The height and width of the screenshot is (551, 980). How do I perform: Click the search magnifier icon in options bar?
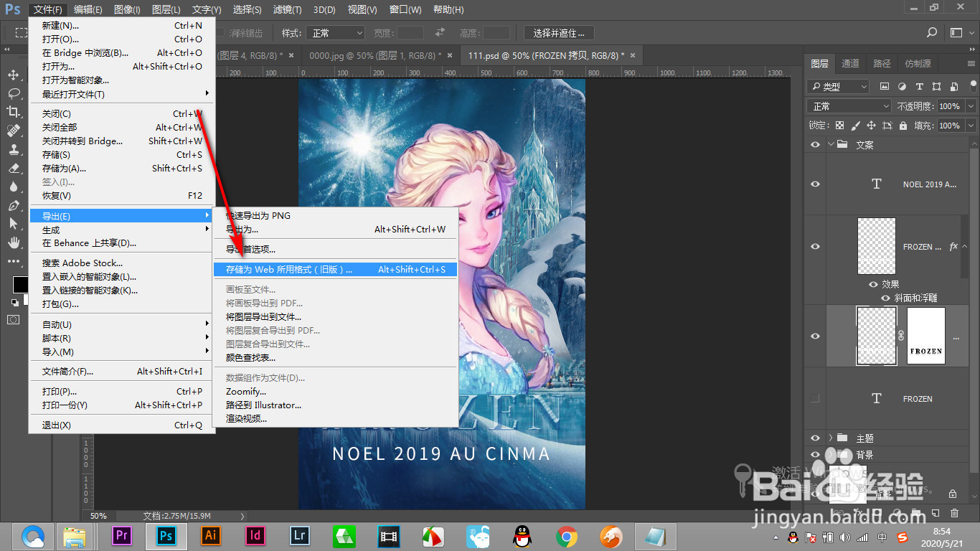(932, 33)
